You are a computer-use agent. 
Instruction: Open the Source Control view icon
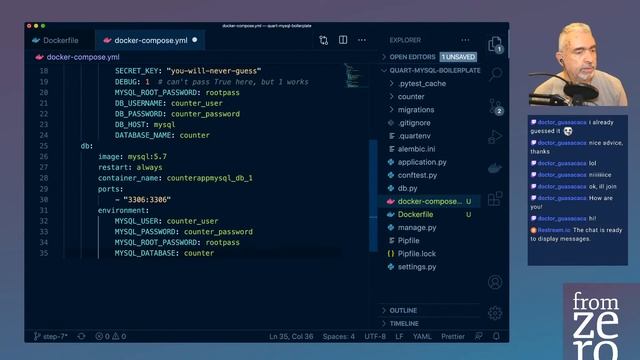[x=496, y=106]
